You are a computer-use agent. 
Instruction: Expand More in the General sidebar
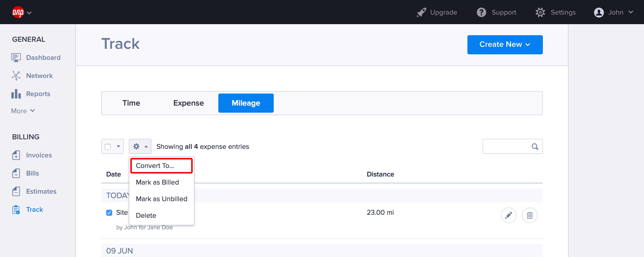23,111
